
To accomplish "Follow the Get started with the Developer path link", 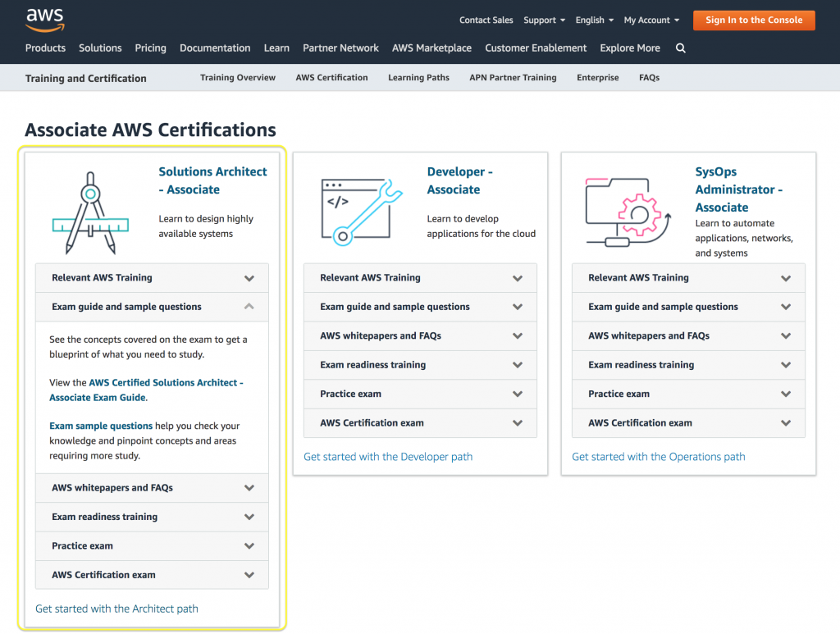I will [x=388, y=456].
